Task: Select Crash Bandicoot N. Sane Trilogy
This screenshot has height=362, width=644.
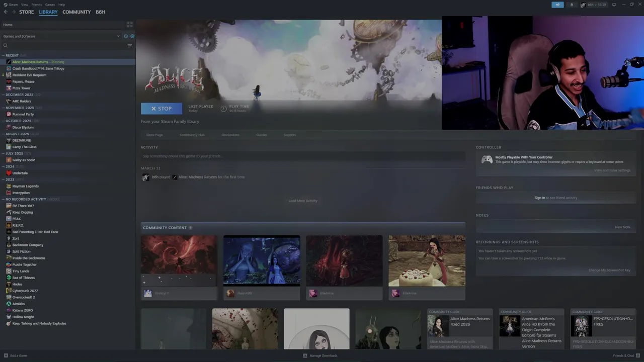Action: coord(38,68)
